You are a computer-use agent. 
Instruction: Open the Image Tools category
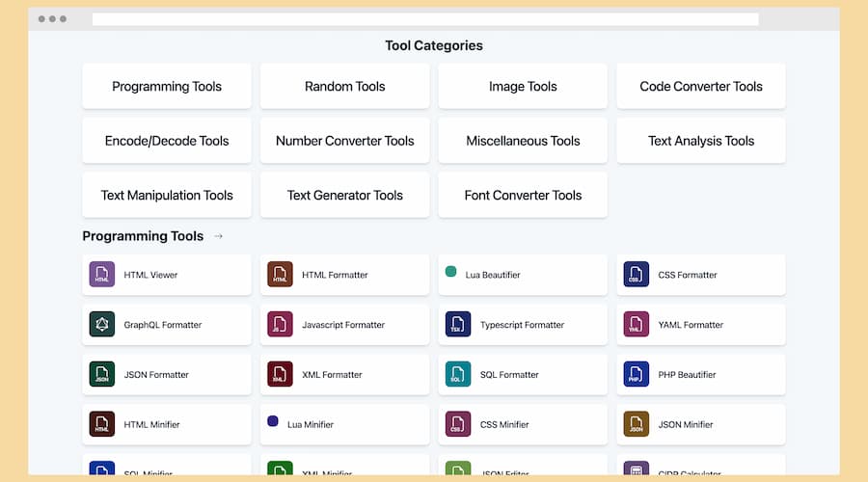tap(523, 87)
